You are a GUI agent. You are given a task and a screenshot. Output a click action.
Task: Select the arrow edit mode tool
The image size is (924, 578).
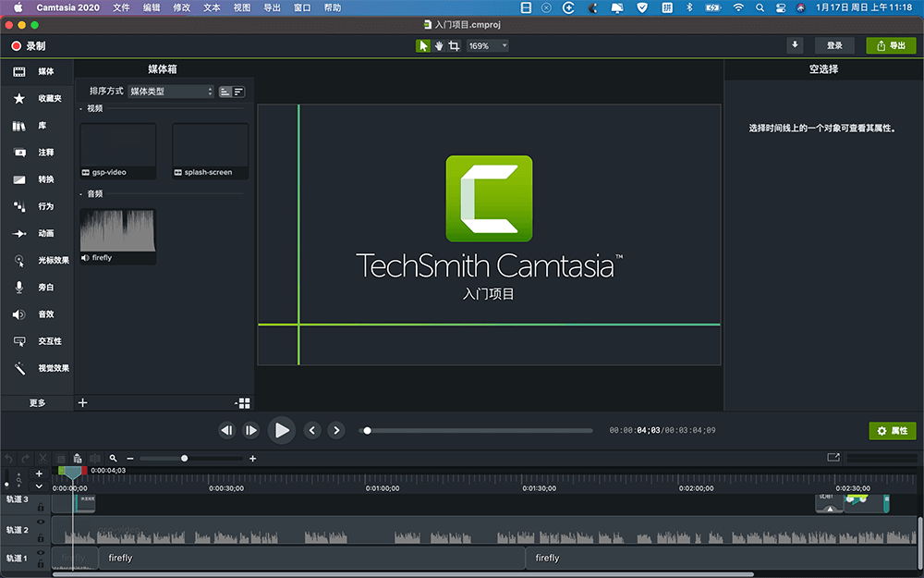click(423, 46)
